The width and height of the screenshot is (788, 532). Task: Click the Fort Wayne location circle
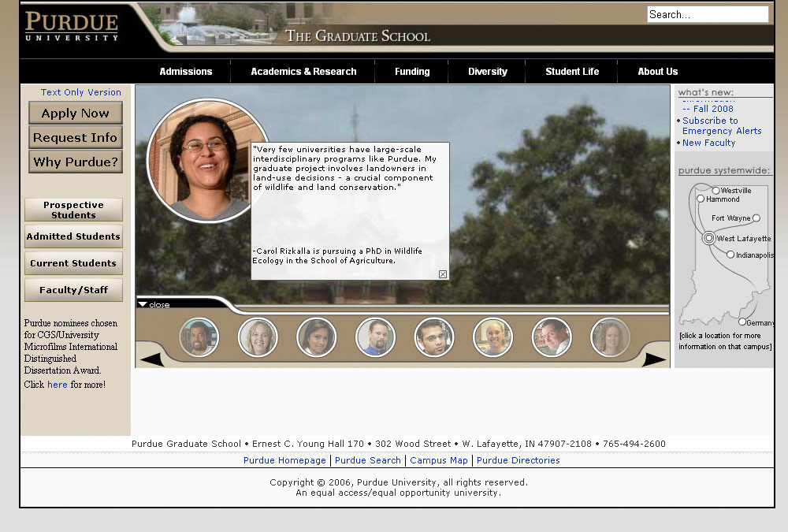click(x=756, y=218)
